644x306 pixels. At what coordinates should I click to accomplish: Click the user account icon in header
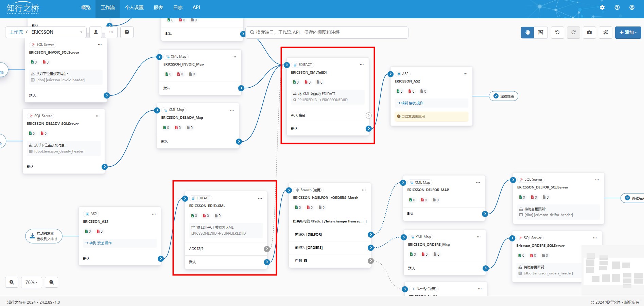(632, 7)
